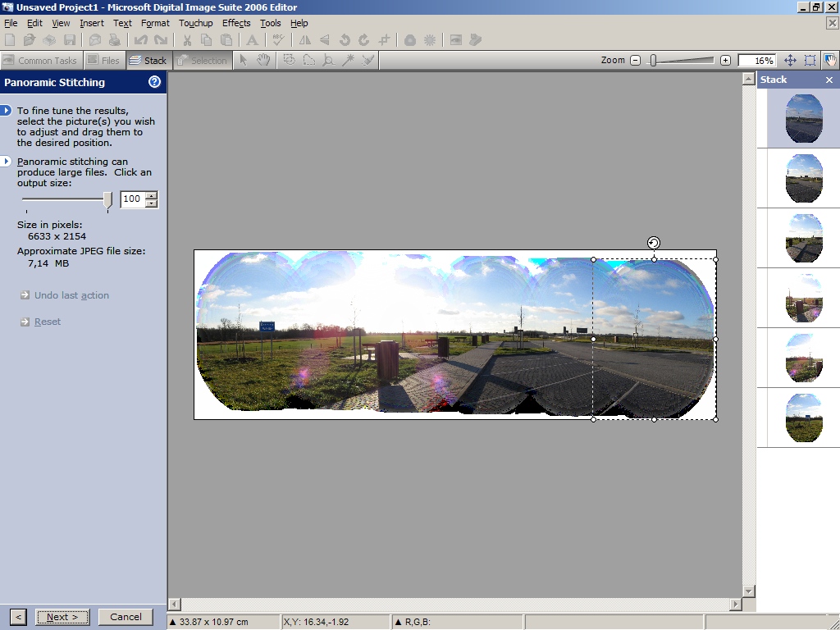
Task: Select the freehand selection tool
Action: pyautogui.click(x=309, y=61)
